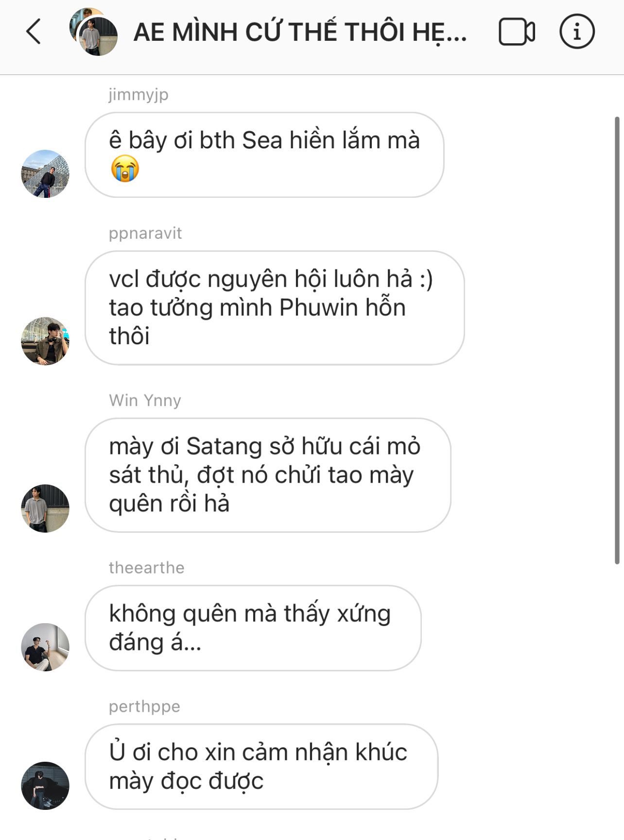
Task: View theearthe's profile picture
Action: click(45, 647)
